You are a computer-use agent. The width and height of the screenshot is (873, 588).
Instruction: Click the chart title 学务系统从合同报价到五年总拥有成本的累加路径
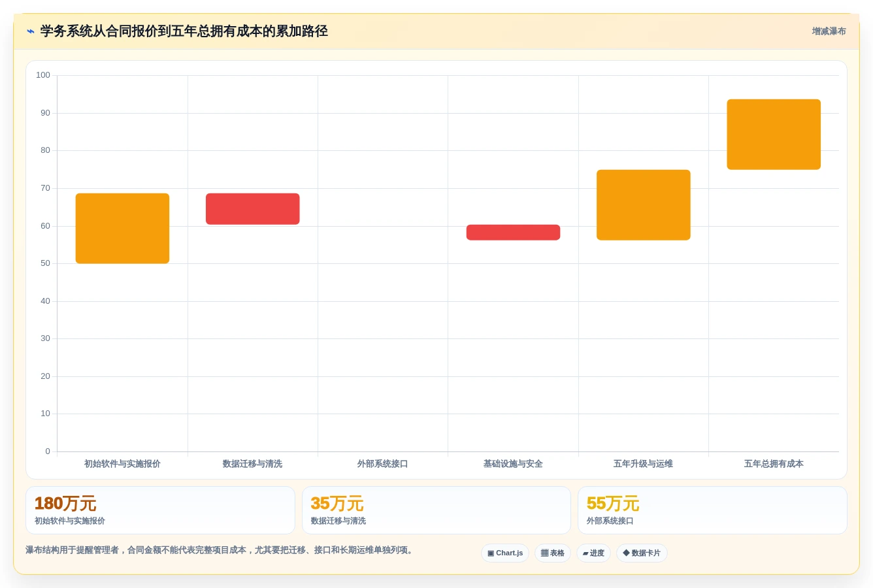(184, 31)
